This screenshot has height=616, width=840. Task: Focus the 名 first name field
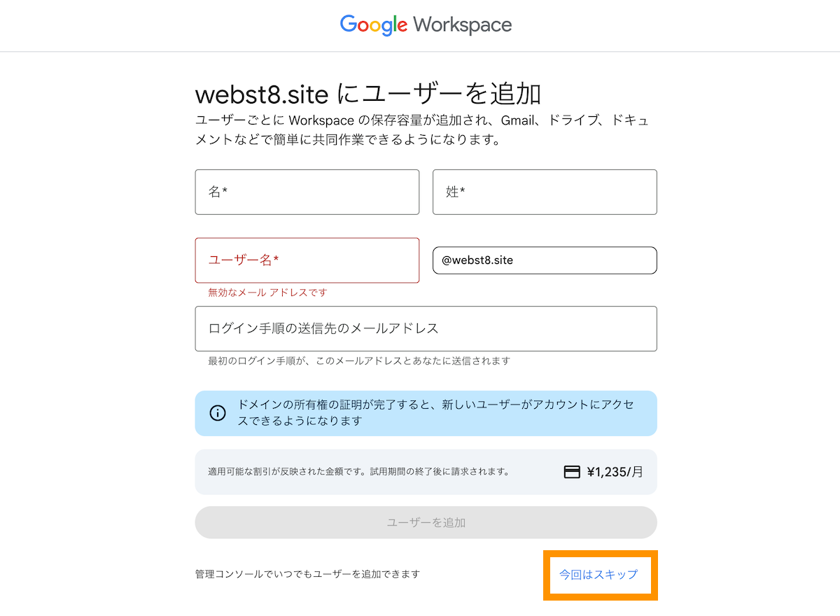tap(307, 192)
